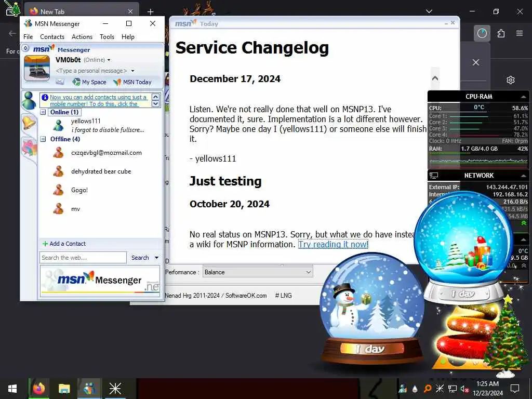Click the VM0b0t display picture
Viewport: 532px width, 399px height.
click(x=37, y=69)
